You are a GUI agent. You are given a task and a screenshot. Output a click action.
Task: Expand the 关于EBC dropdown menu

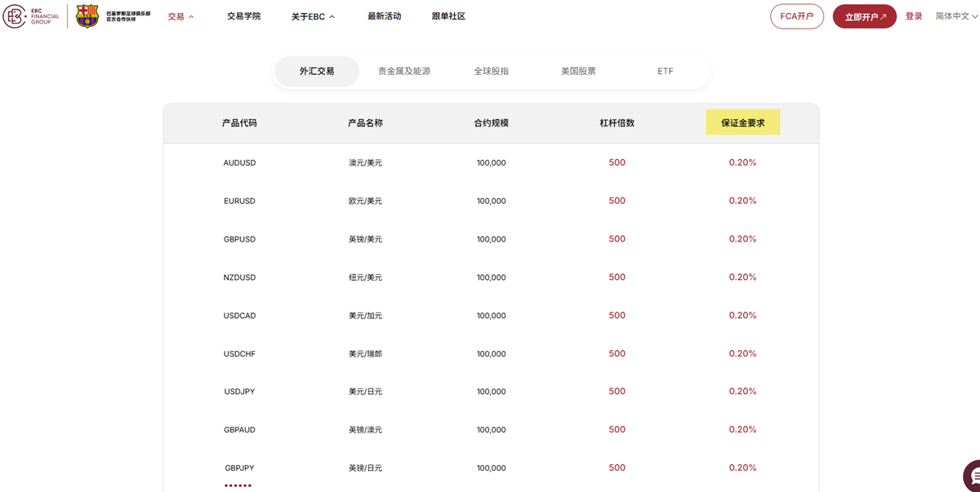click(x=310, y=16)
